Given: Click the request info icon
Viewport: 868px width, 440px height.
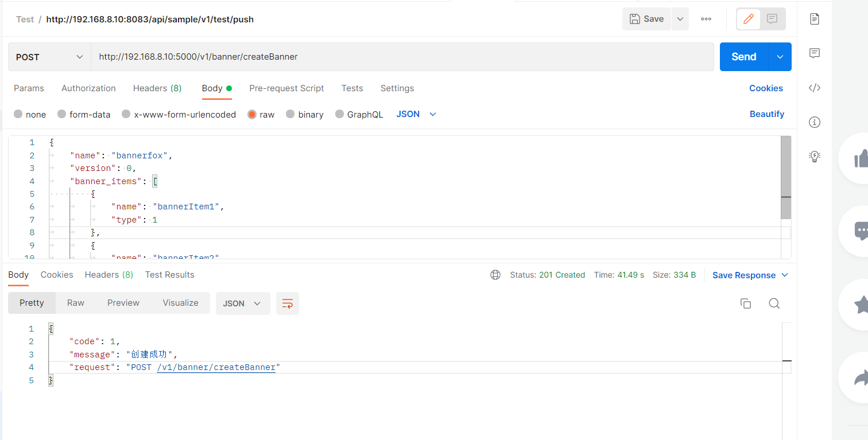Looking at the screenshot, I should tap(814, 122).
